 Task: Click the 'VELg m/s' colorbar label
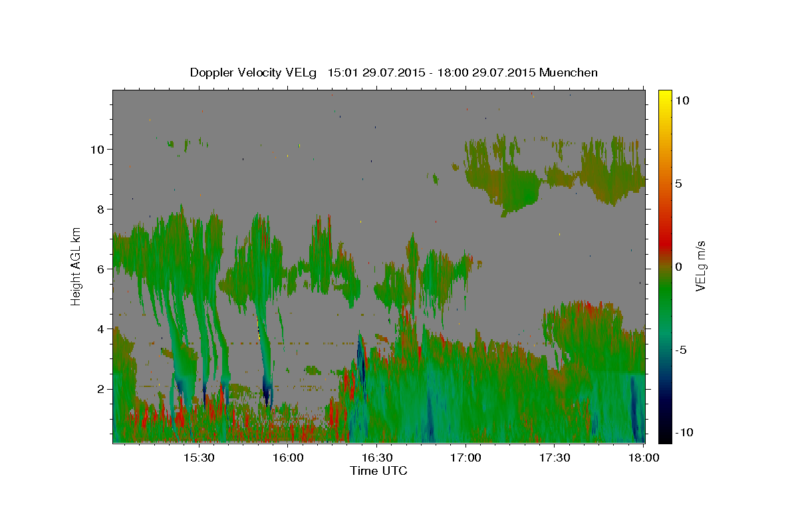701,266
